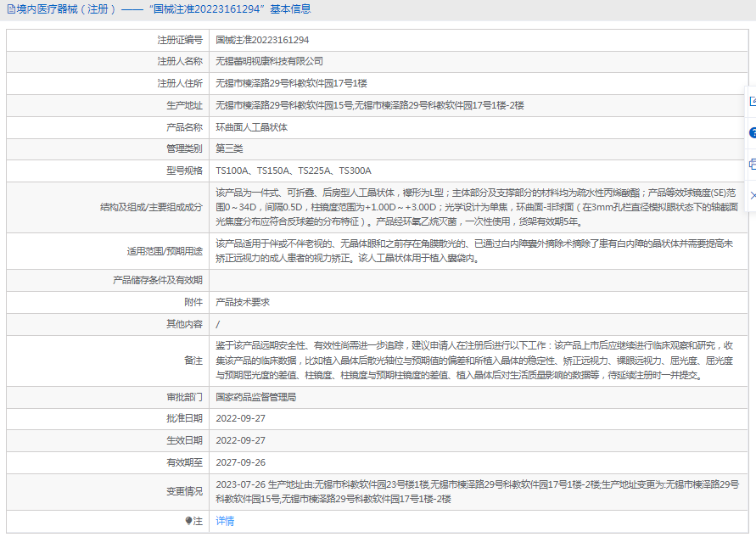Click the structure description paragraph beginning 该产品为一件式
Screen dimensions: 756x537
[477, 207]
